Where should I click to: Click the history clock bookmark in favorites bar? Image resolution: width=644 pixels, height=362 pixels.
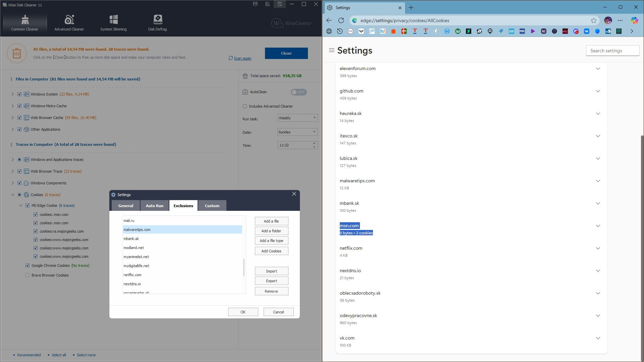340,31
